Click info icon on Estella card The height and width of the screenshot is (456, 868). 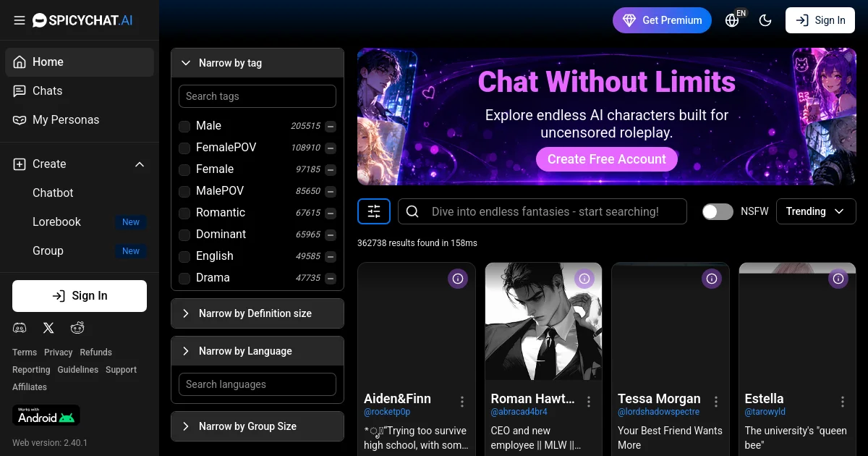pyautogui.click(x=838, y=279)
